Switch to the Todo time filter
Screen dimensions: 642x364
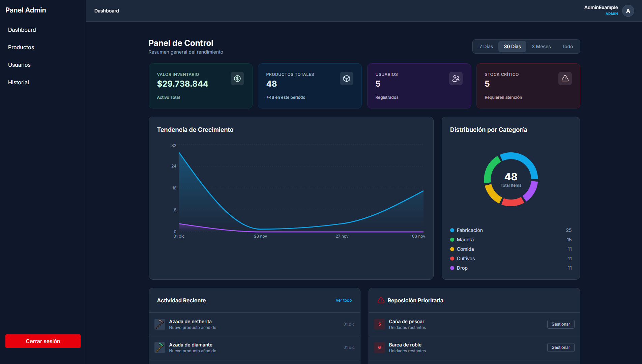[x=567, y=47]
